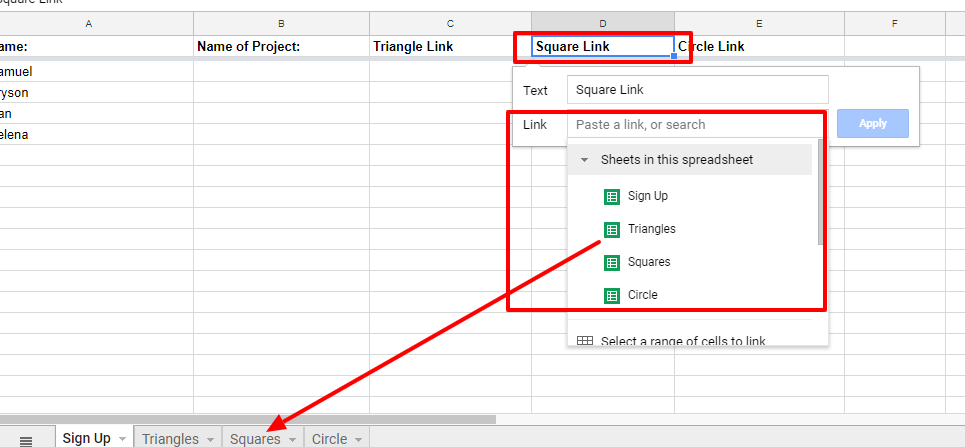Click the Text field containing Square Link
Image resolution: width=965 pixels, height=447 pixels.
[697, 90]
